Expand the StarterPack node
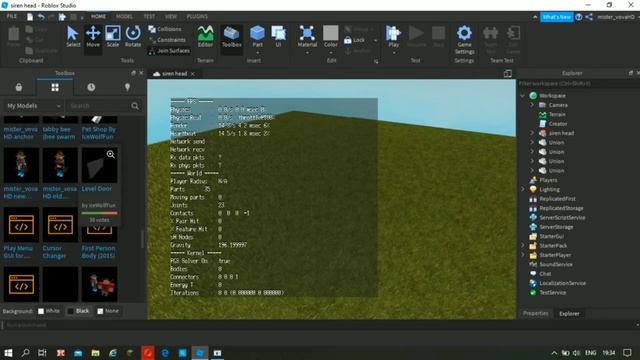640x360 pixels. (522, 246)
